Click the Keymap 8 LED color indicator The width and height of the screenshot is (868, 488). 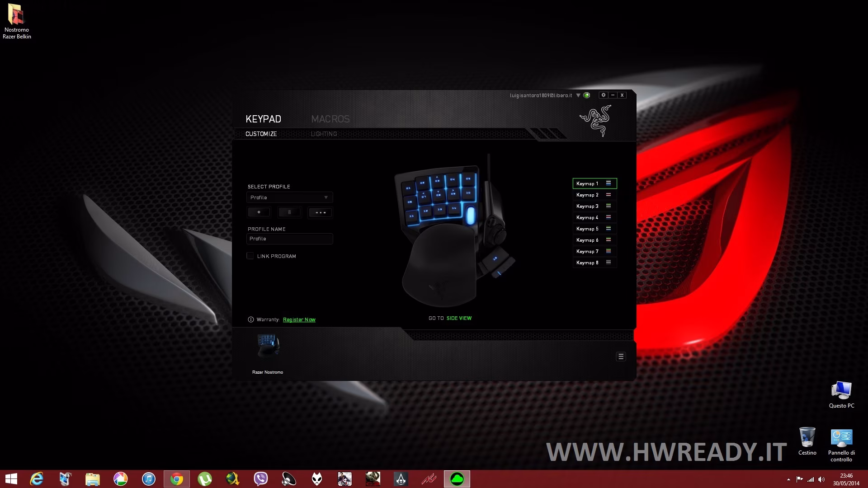609,263
